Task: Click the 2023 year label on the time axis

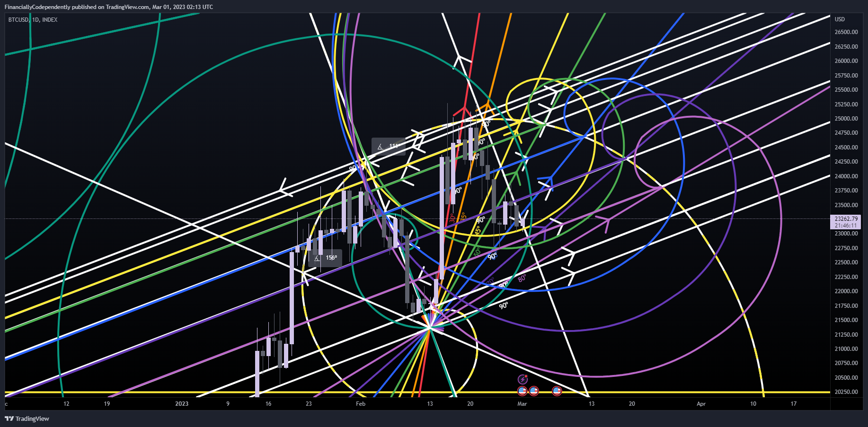Action: [x=182, y=404]
